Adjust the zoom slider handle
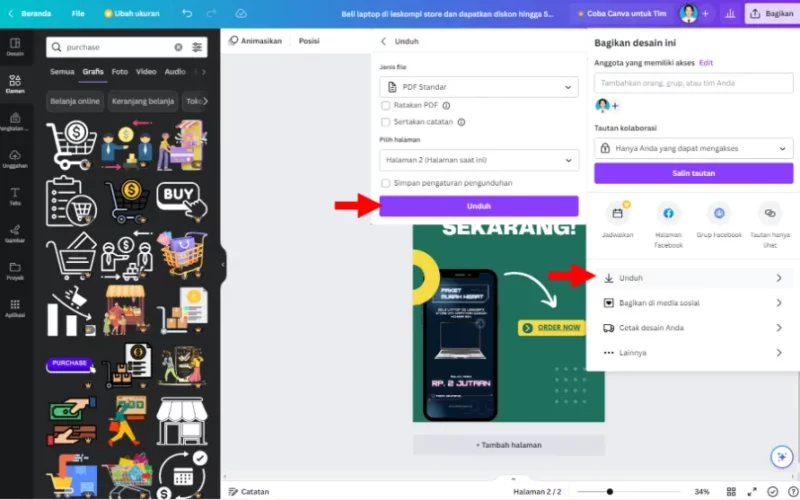Screen dimensions: 800x500 coord(610,492)
